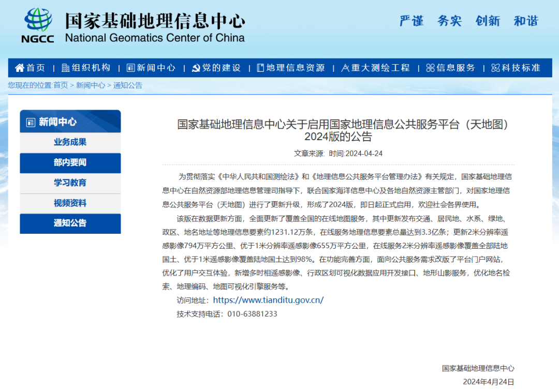Click the home icon beside 首页

pos(20,68)
